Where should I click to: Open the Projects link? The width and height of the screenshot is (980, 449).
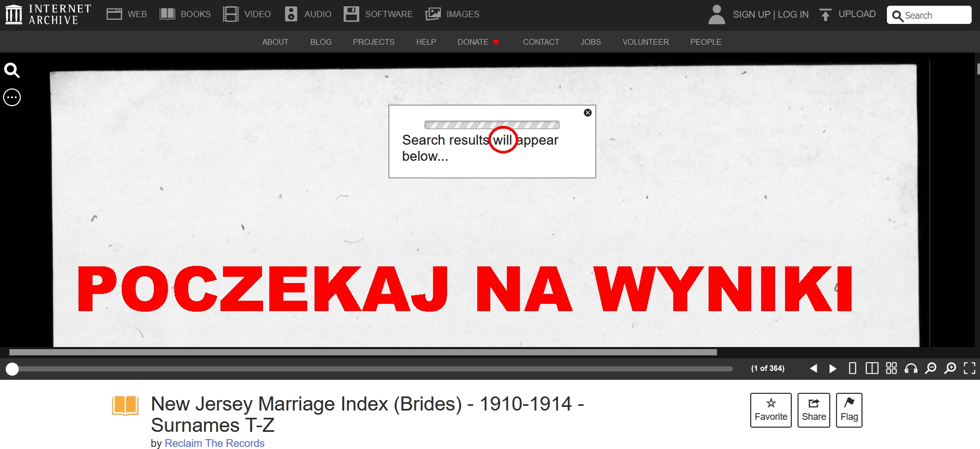coord(373,42)
